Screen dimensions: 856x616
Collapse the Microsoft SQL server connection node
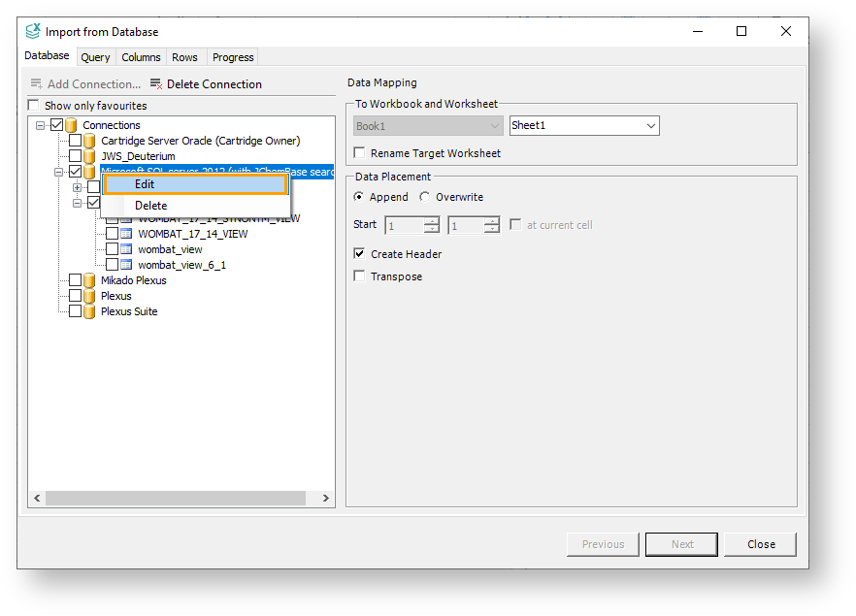pyautogui.click(x=59, y=172)
